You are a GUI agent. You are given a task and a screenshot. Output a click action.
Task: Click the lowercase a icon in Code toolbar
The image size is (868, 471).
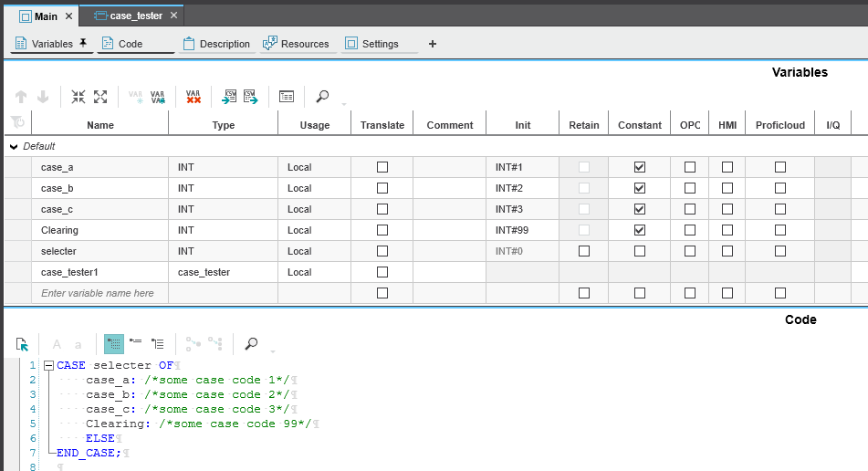(x=78, y=345)
